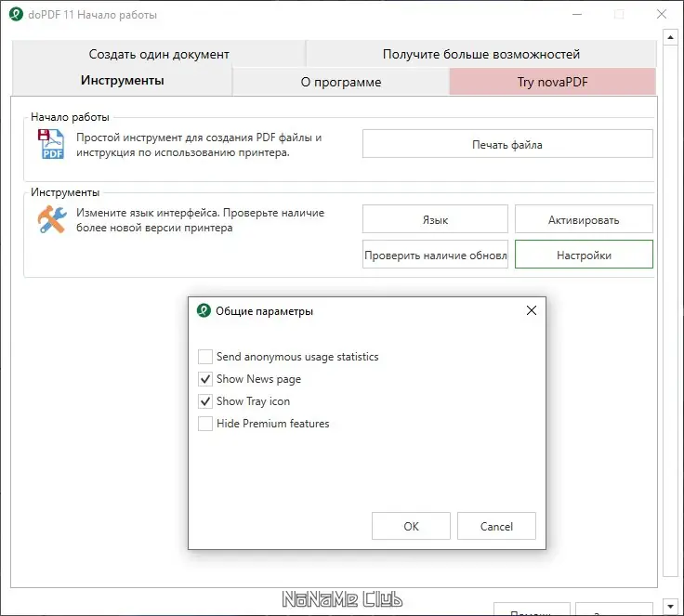Open the Try novaPDF tab
Screen dimensions: 684x616
(553, 82)
